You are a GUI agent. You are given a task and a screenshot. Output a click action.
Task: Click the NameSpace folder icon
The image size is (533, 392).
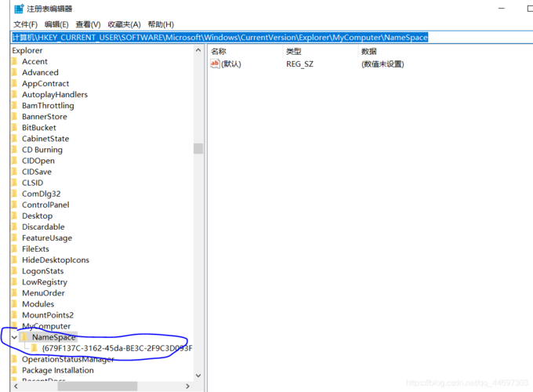(24, 337)
